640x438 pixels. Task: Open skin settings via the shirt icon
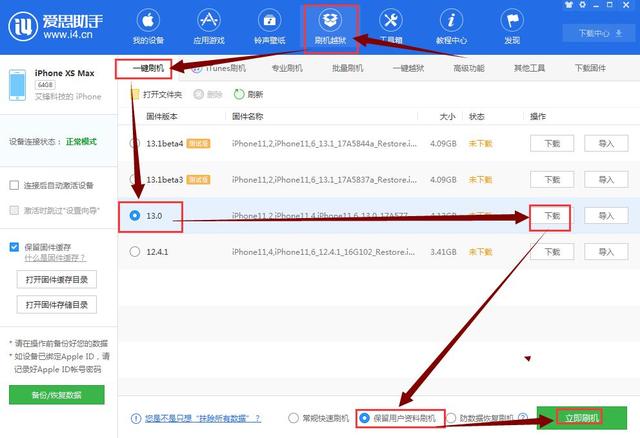click(x=569, y=4)
